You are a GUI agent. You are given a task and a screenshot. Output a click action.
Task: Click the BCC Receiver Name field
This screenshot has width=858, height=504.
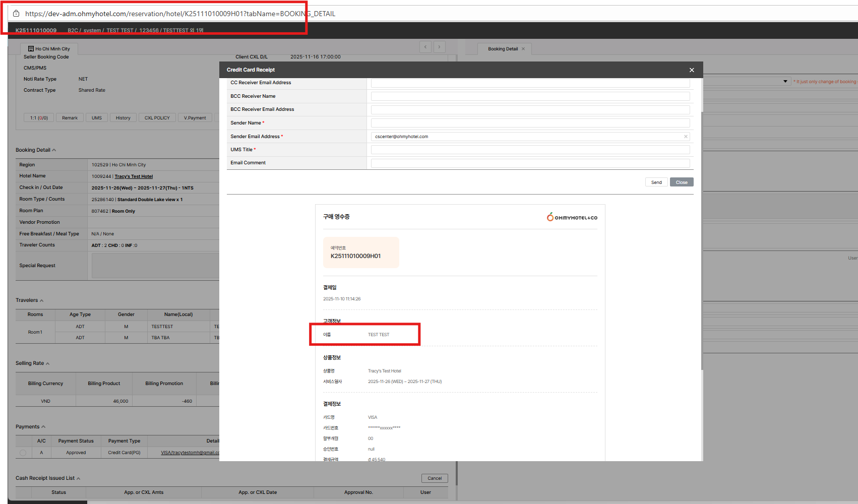click(530, 96)
